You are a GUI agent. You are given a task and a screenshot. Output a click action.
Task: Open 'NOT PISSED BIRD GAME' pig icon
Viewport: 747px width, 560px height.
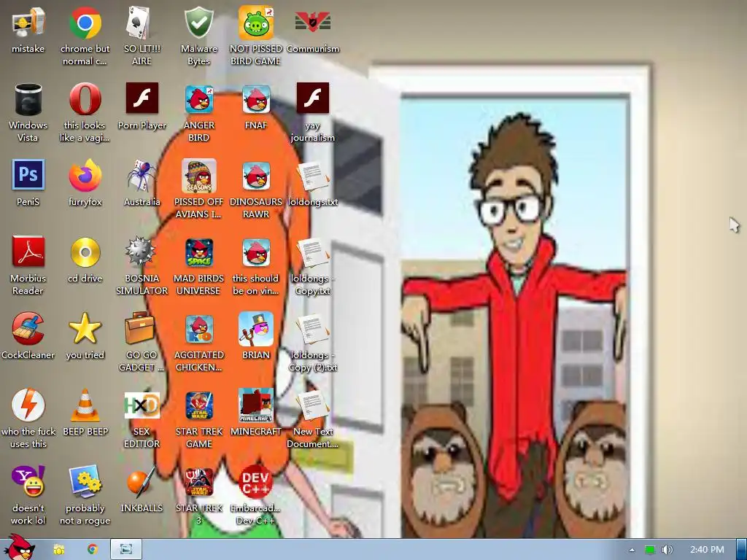pyautogui.click(x=256, y=23)
